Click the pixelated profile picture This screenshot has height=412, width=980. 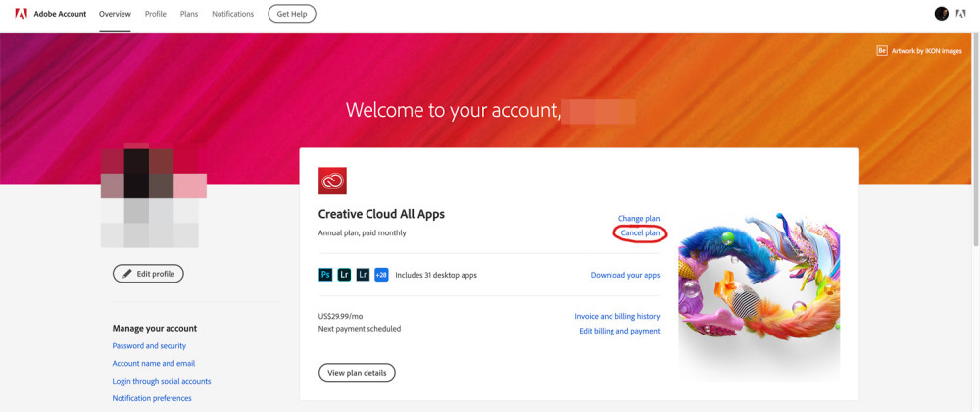[153, 195]
